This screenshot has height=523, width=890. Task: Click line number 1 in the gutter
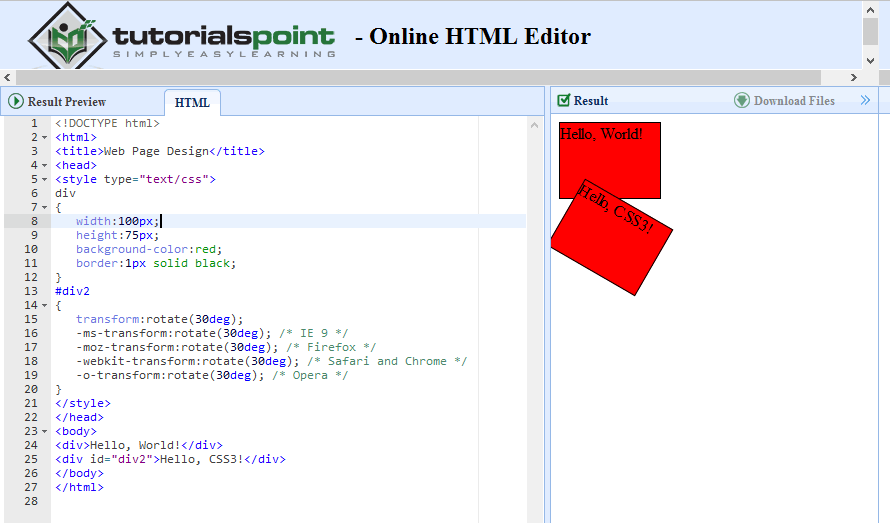tap(35, 123)
